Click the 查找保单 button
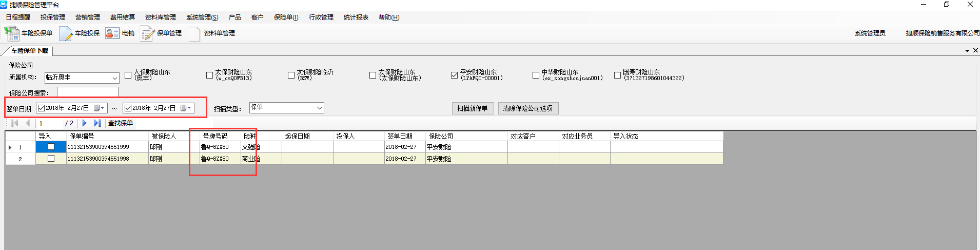Image resolution: width=980 pixels, height=250 pixels. (121, 123)
